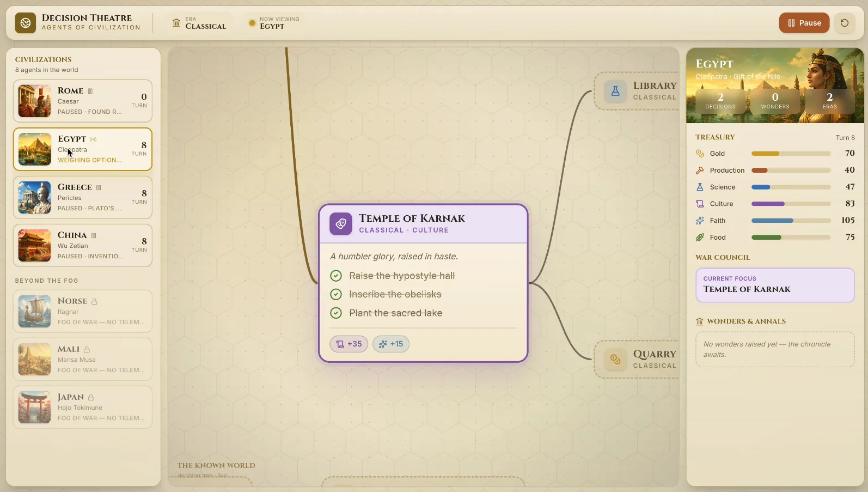Screen dimensions: 868x492
Task: Click the Temple of Karnak culture icon
Action: [x=341, y=223]
